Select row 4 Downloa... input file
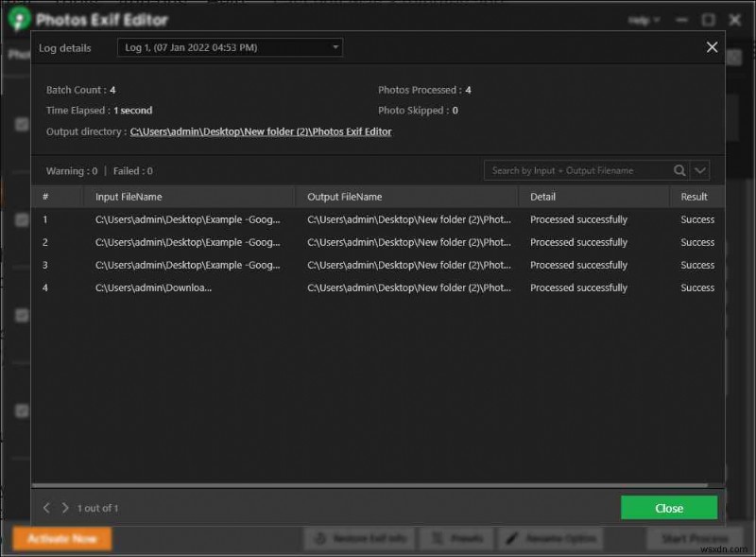 (153, 287)
